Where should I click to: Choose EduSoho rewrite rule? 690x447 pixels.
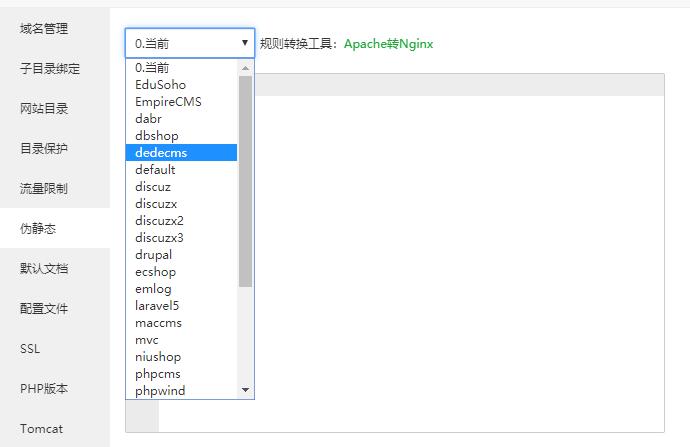(x=181, y=84)
